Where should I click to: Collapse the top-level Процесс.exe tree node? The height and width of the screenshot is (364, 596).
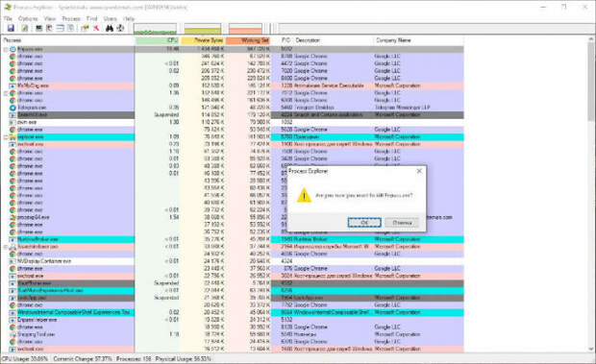6,49
